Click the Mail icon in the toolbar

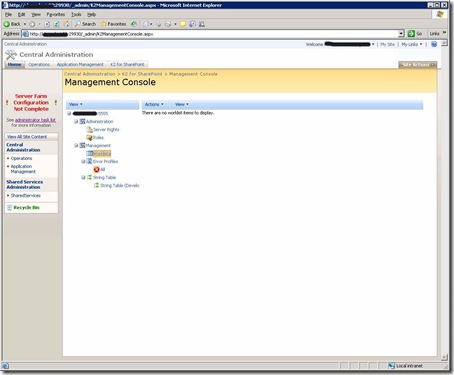click(x=146, y=24)
